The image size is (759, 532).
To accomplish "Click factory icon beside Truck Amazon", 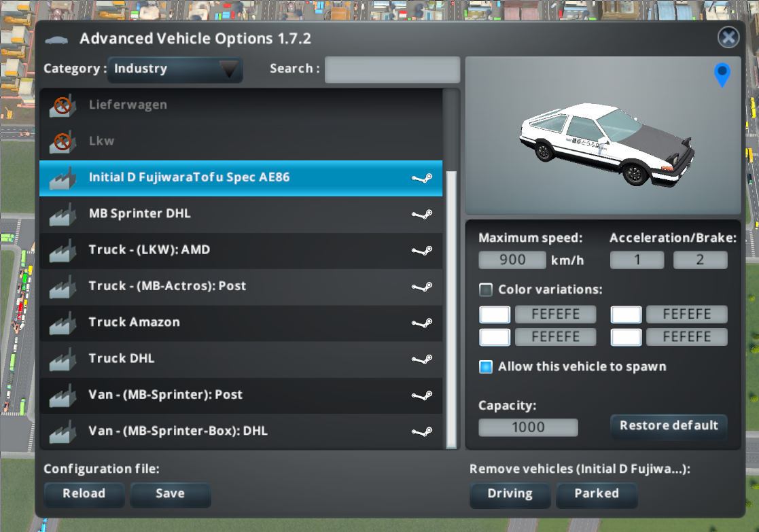I will 63,323.
